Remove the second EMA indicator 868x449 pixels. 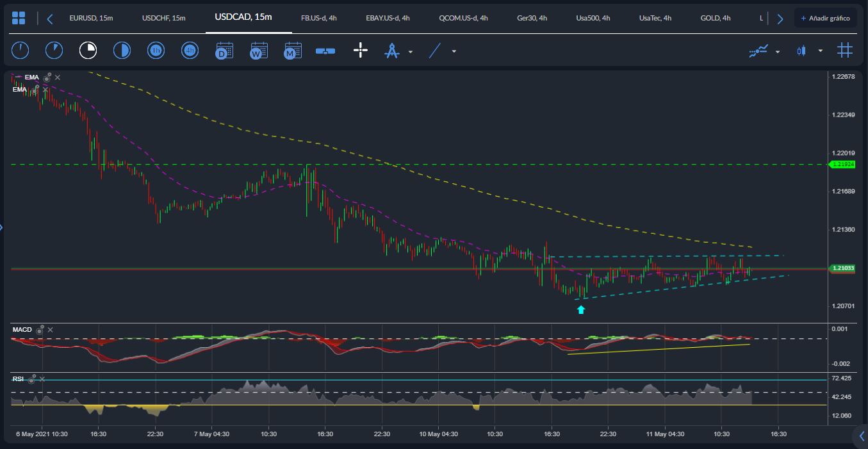[x=45, y=90]
